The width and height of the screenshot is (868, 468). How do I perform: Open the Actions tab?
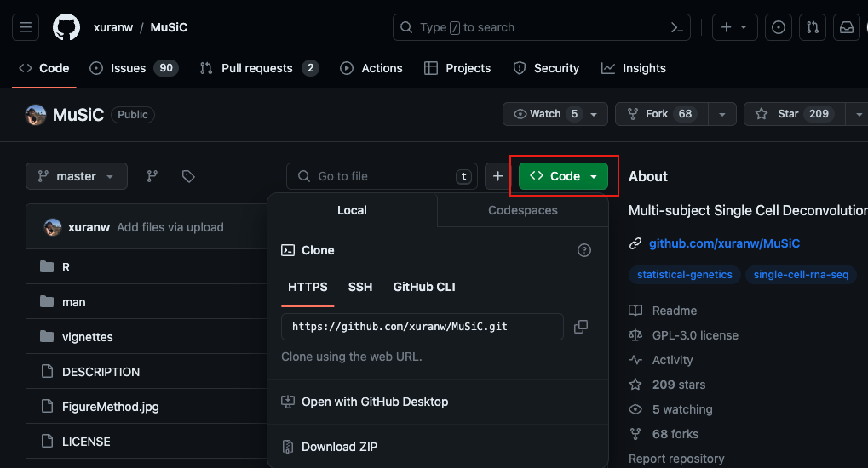[371, 68]
